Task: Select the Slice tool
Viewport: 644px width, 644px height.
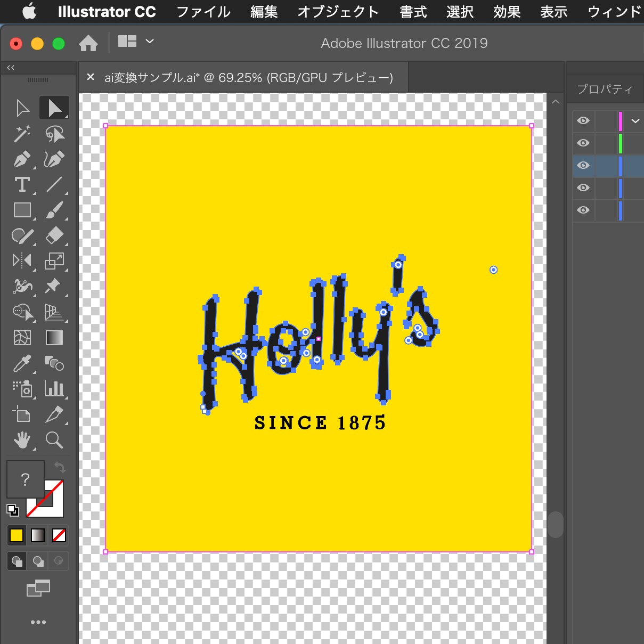Action: (x=54, y=414)
